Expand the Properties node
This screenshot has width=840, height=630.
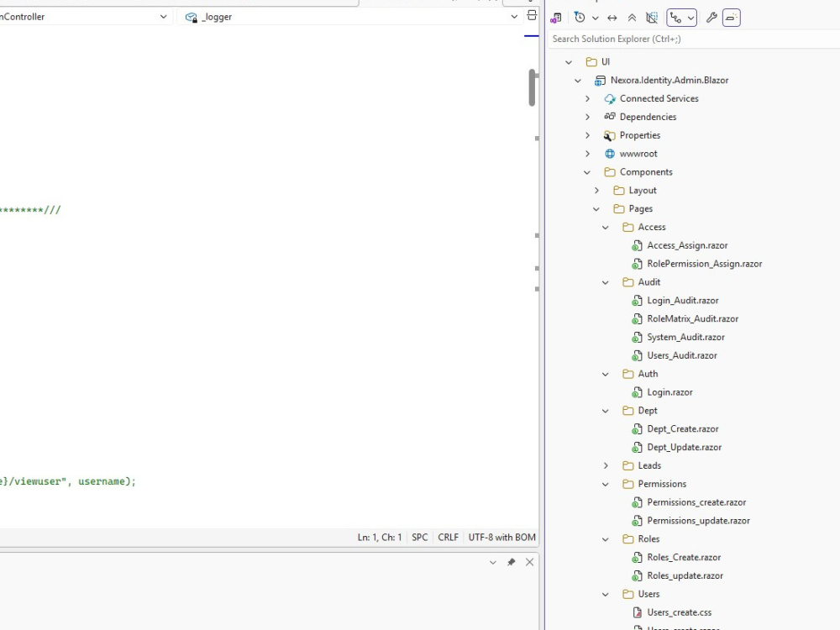(x=587, y=135)
